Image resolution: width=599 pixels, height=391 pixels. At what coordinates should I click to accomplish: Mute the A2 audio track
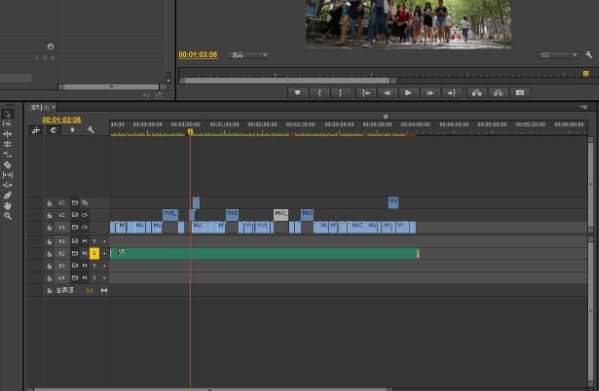[85, 254]
